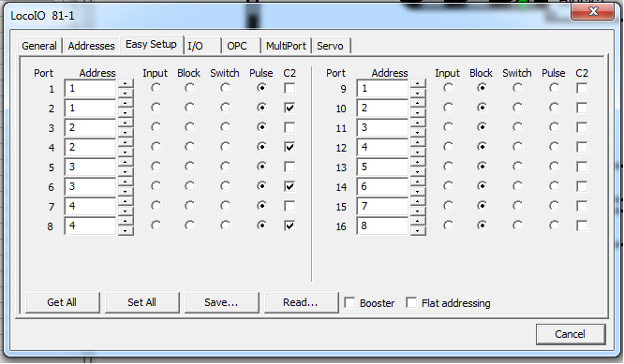This screenshot has height=364, width=624.
Task: Increase address of port 3
Action: pos(126,123)
